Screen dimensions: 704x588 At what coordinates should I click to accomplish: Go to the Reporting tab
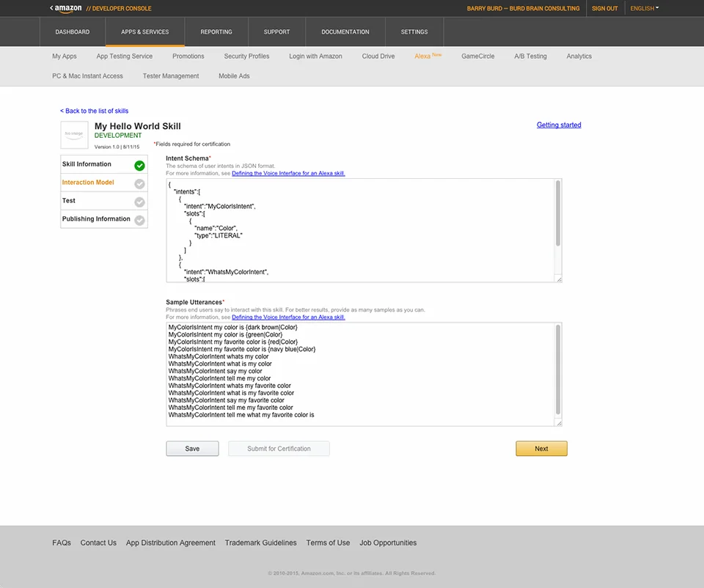[x=216, y=32]
